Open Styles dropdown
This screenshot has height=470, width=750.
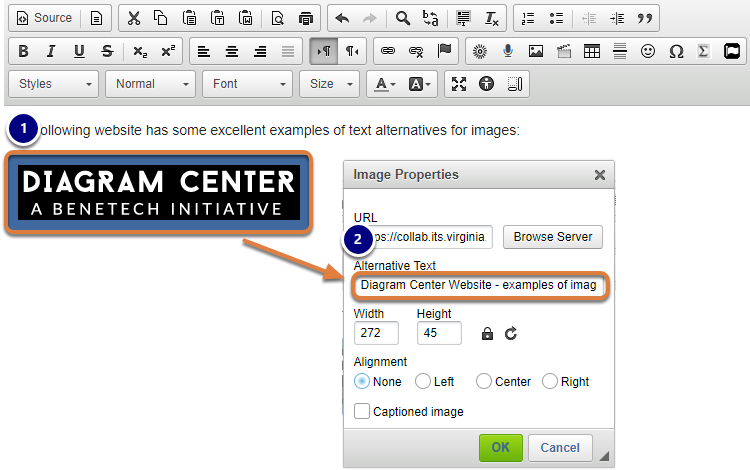tap(54, 84)
